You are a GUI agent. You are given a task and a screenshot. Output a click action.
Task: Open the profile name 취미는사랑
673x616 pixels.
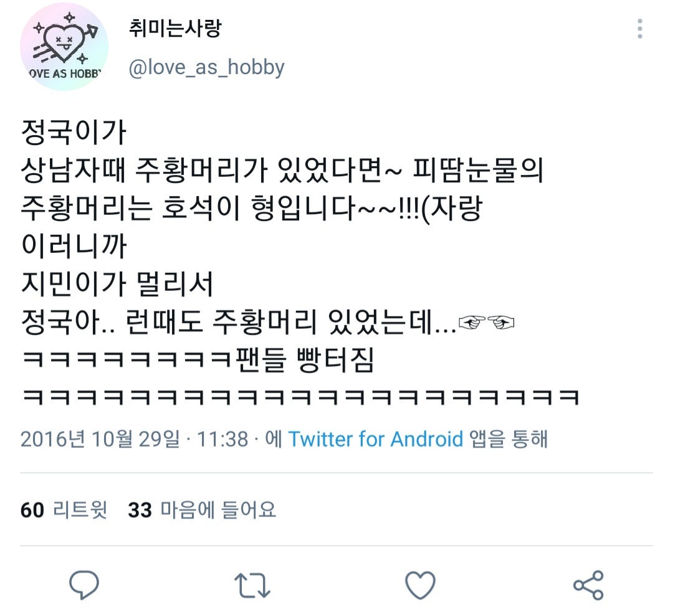coord(175,28)
